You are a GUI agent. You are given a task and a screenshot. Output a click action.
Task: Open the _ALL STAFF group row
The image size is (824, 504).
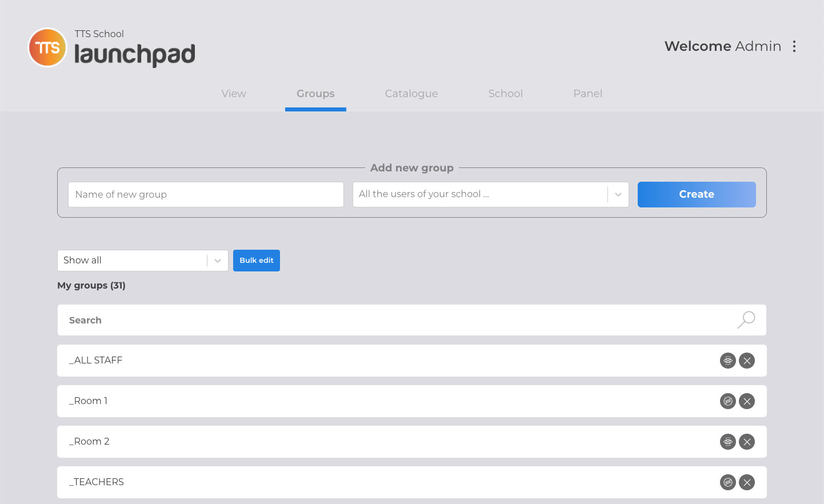(412, 361)
